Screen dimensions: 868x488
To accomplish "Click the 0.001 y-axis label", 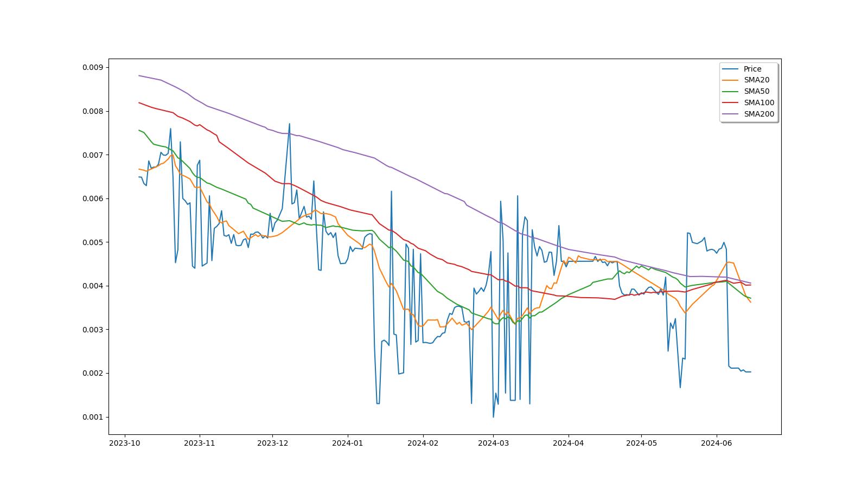I will (x=93, y=417).
